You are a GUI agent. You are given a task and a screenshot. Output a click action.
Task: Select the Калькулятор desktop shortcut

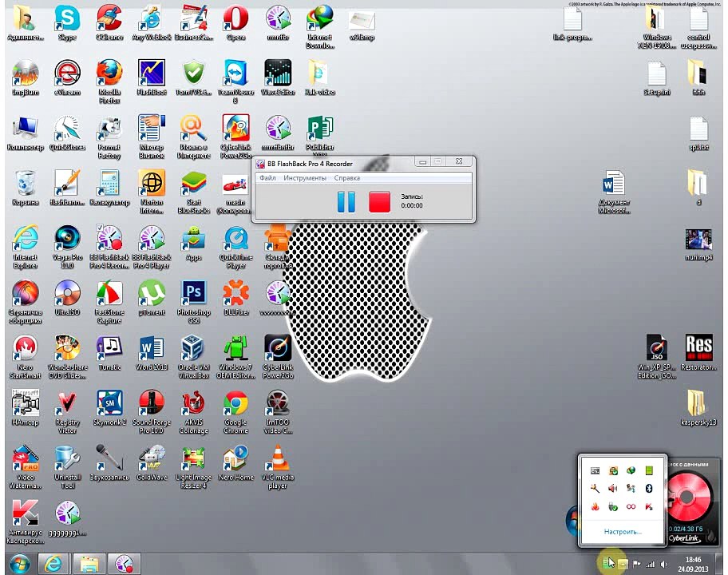pyautogui.click(x=109, y=188)
